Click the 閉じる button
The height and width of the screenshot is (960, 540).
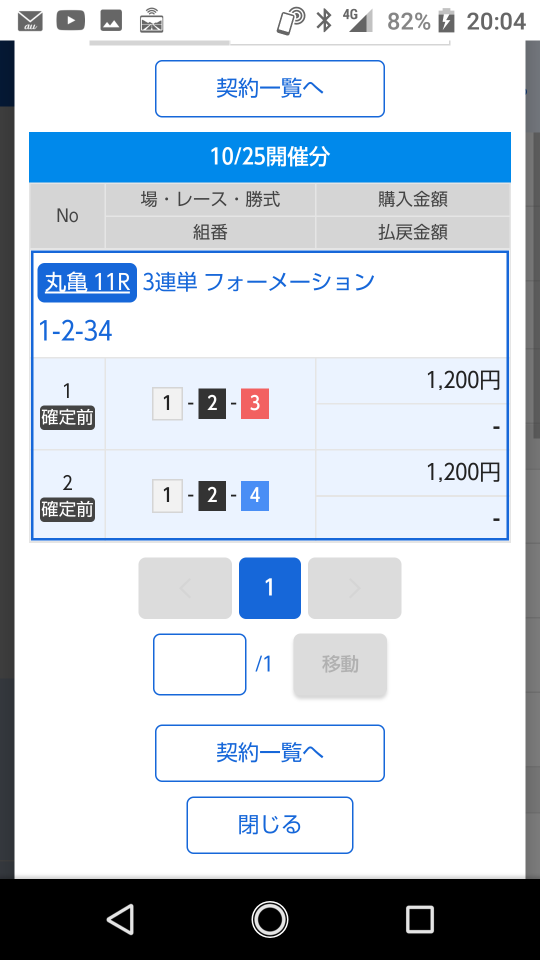click(269, 825)
